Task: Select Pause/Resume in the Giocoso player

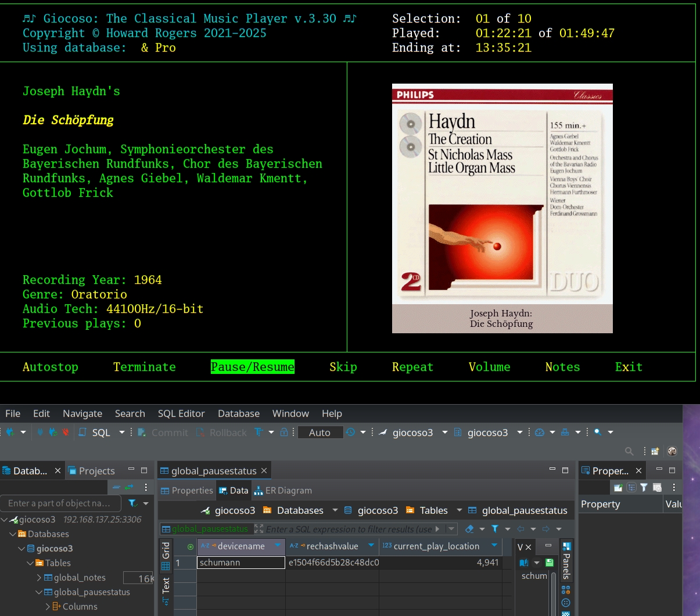Action: pos(252,366)
